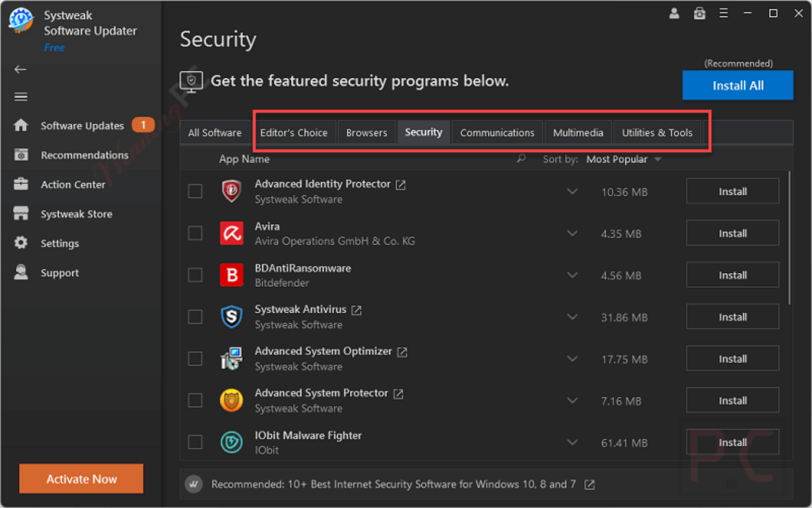
Task: Click the app list vertical scrollbar
Action: click(x=789, y=238)
